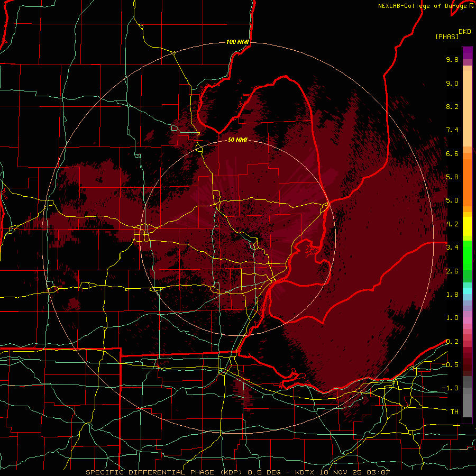Click the 8.2 scale value
The height and width of the screenshot is (476, 476).
[x=452, y=106]
